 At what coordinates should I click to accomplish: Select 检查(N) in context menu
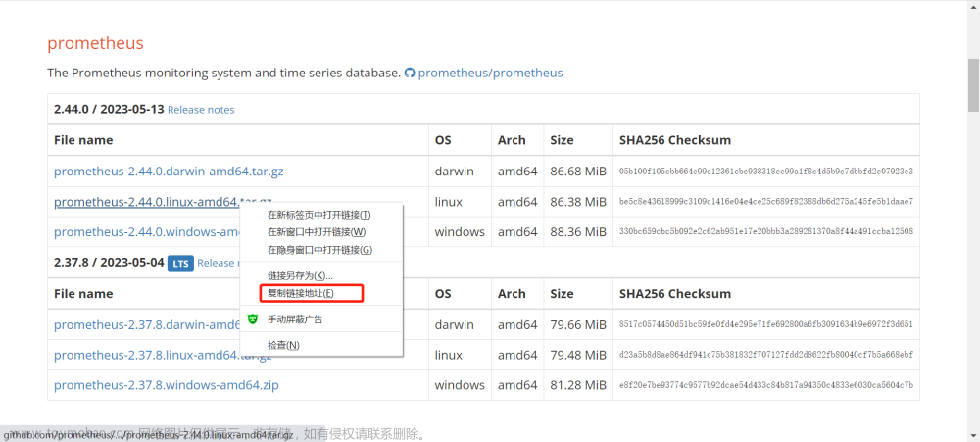(283, 345)
